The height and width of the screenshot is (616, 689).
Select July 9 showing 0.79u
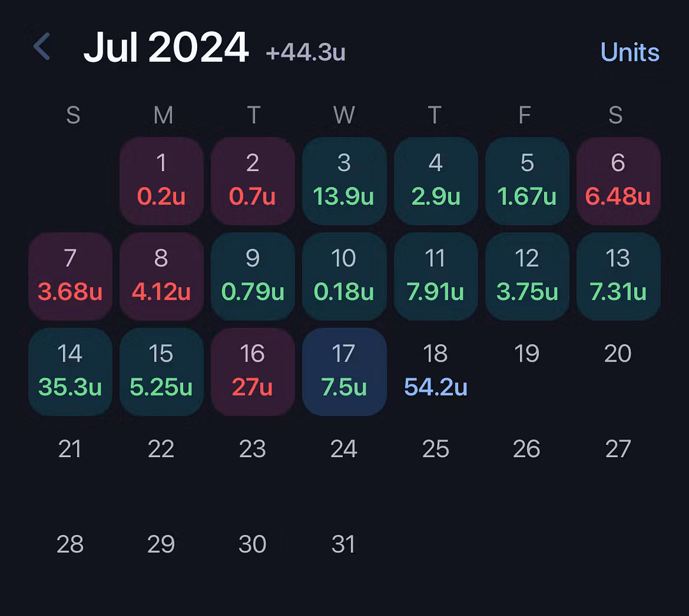point(253,275)
